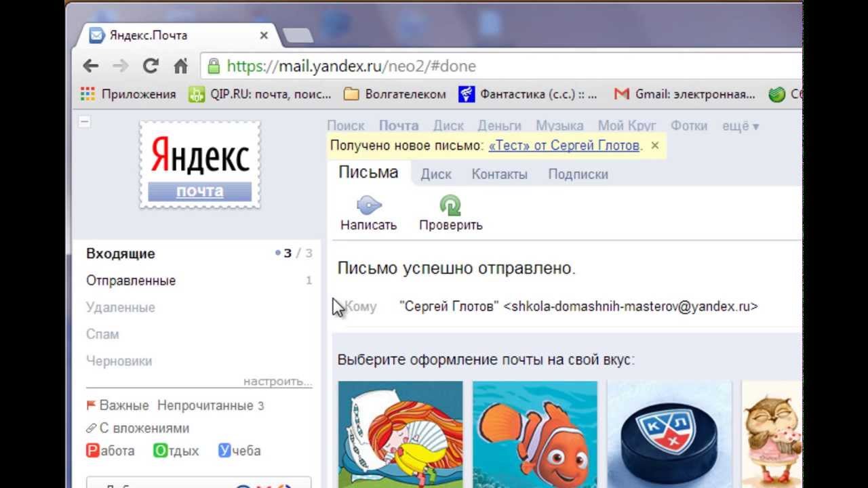Switch to the Подписки tab
Viewport: 868px width, 488px height.
(x=578, y=174)
